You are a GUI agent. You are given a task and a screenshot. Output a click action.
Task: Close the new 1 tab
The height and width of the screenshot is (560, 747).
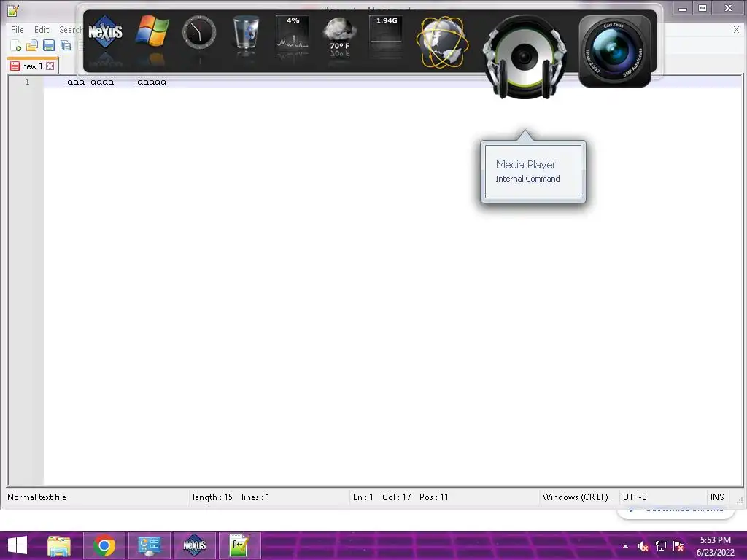coord(50,66)
